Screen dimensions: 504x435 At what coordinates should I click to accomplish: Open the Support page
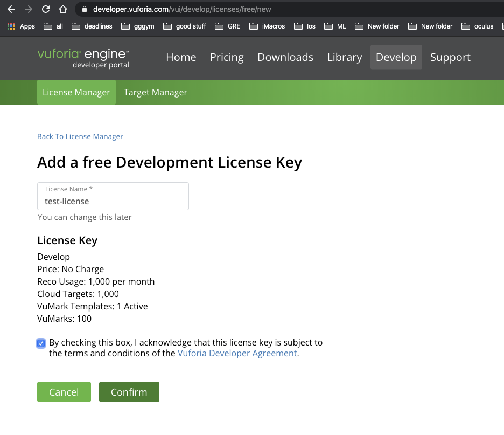(450, 57)
